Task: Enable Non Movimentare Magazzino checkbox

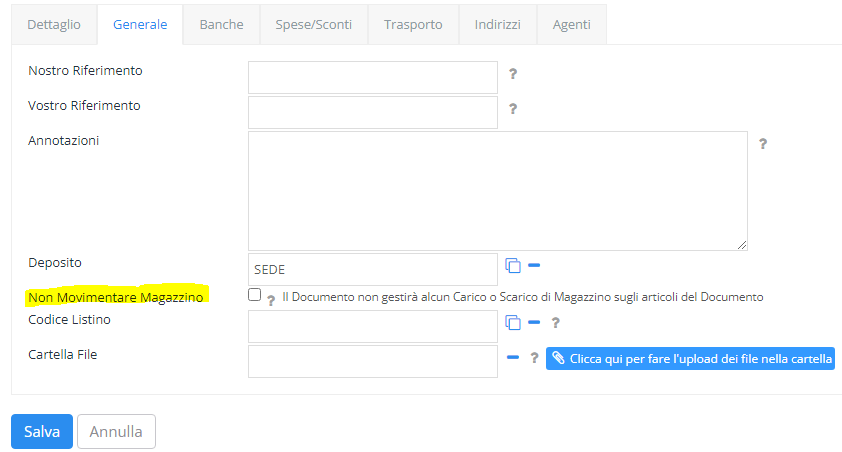Action: coord(255,295)
